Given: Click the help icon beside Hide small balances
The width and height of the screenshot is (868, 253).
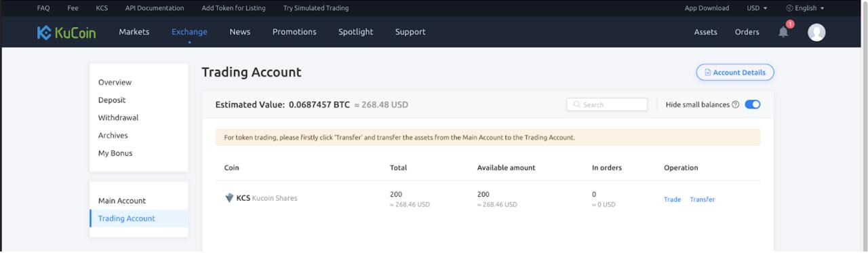Looking at the screenshot, I should click(x=736, y=104).
